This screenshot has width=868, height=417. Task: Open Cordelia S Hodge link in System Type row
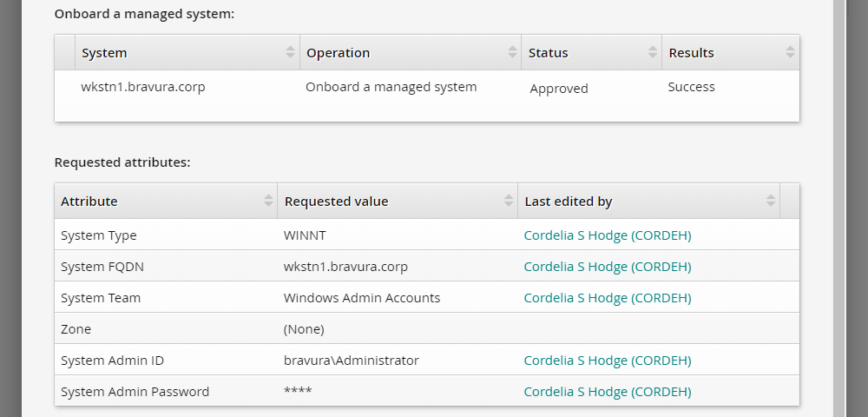coord(608,235)
